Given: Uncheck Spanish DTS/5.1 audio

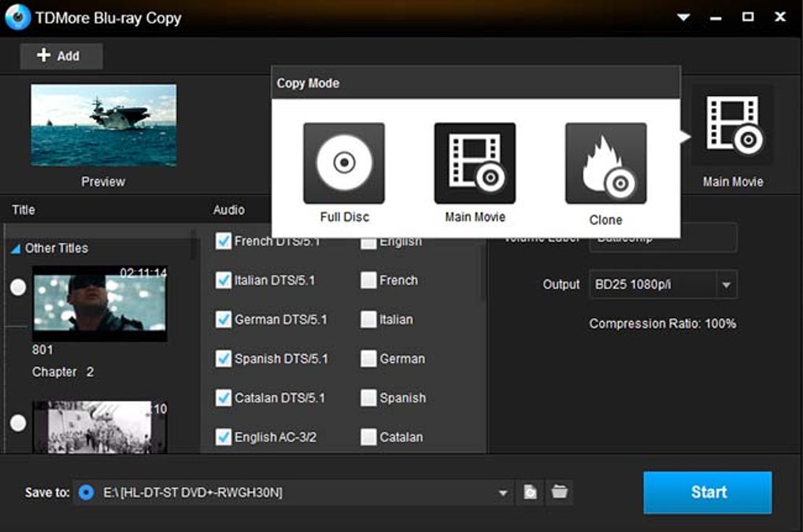Looking at the screenshot, I should point(224,358).
